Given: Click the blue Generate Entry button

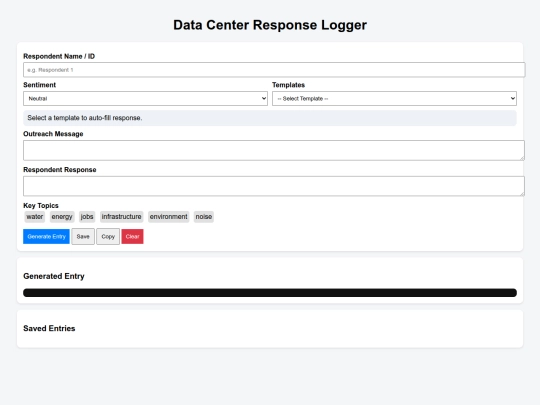Looking at the screenshot, I should (x=46, y=237).
